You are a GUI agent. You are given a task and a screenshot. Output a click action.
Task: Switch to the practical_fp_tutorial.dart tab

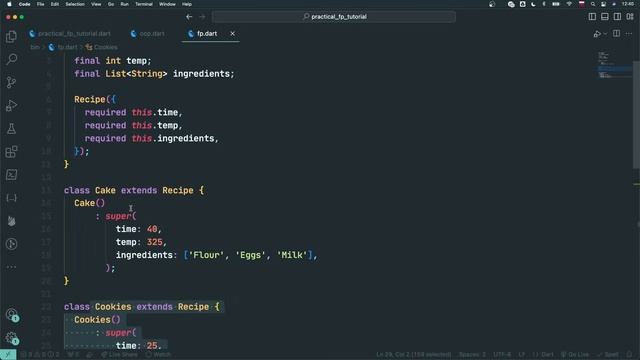(70, 33)
